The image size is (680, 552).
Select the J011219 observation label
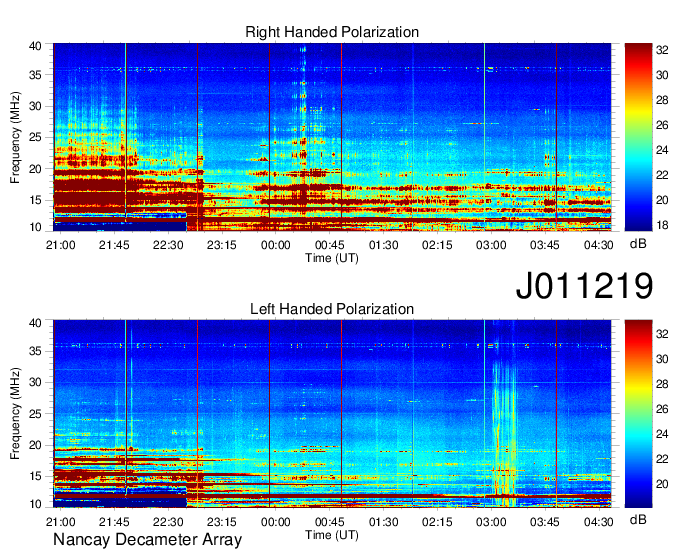point(584,286)
